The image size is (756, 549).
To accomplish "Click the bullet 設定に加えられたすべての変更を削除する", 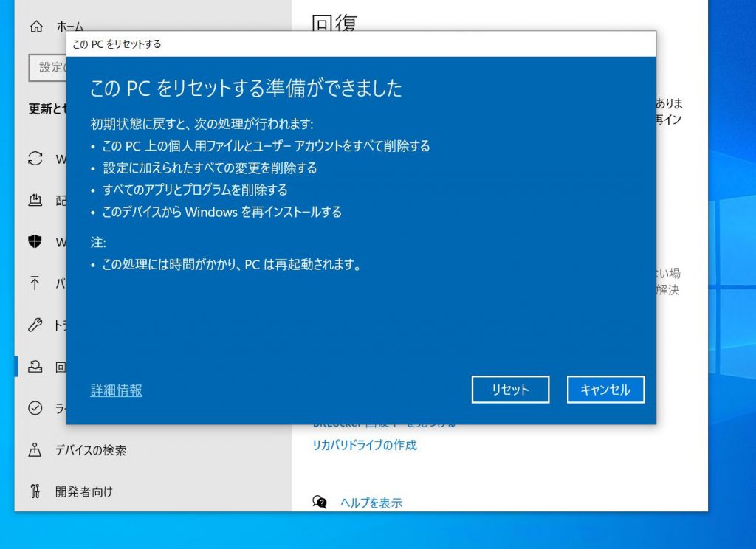I will [210, 168].
